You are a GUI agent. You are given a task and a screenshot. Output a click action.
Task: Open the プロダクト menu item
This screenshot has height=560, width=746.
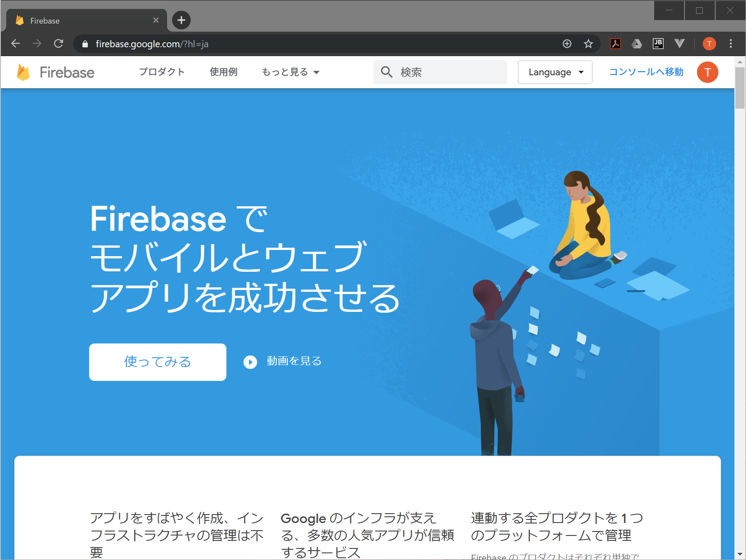click(162, 72)
